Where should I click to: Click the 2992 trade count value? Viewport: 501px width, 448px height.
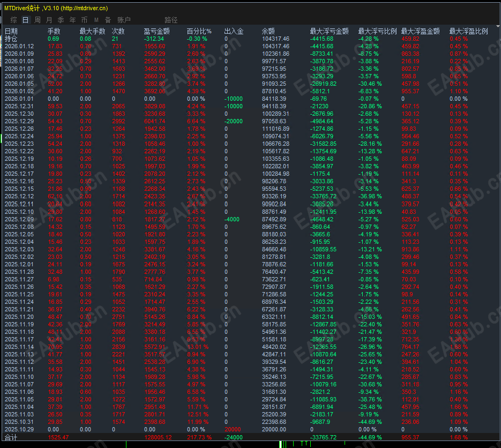tap(118, 121)
